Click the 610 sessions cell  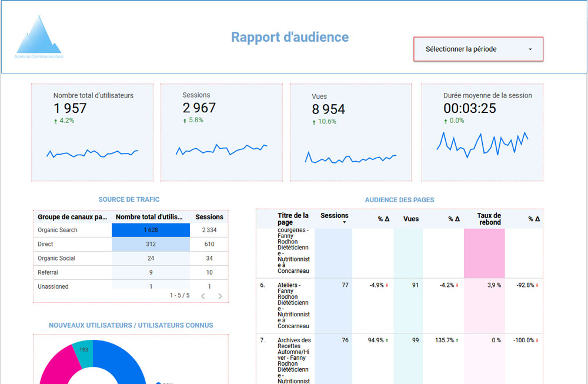[209, 244]
